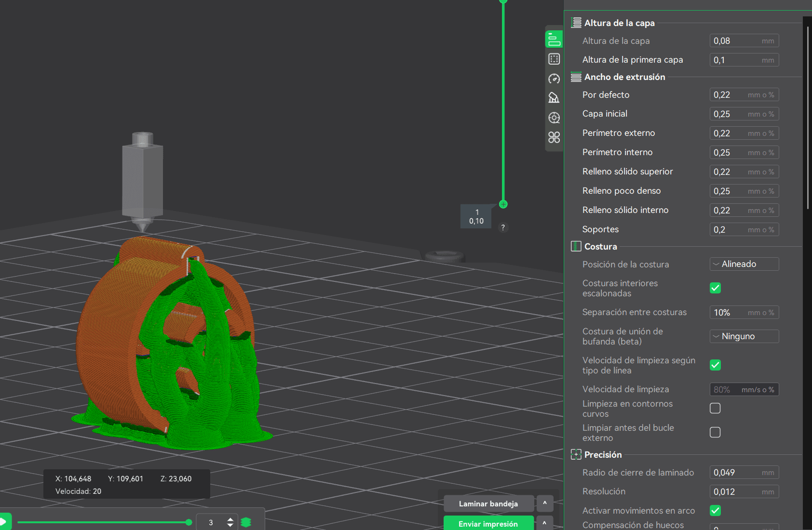Open the Speed settings tab gauge icon
The image size is (812, 530).
(554, 79)
